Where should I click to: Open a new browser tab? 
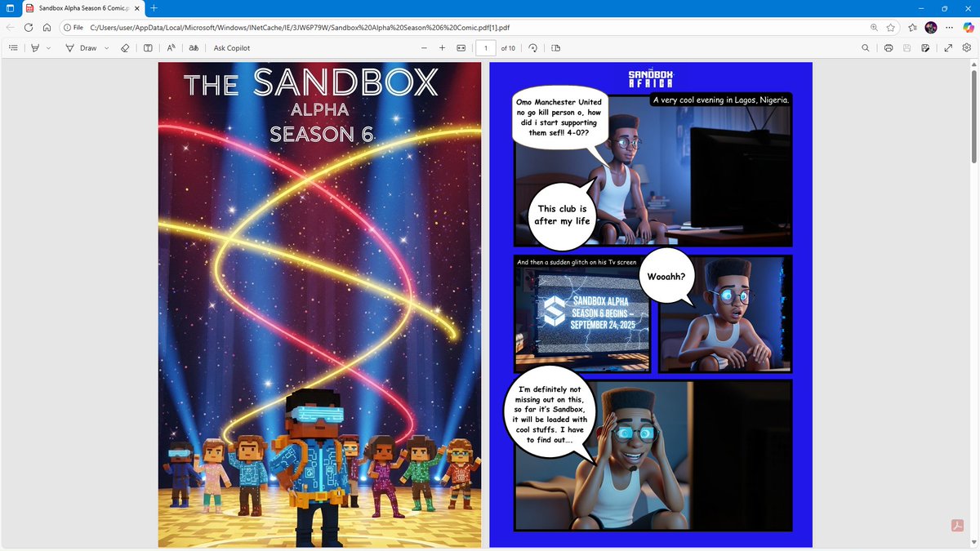(x=155, y=8)
